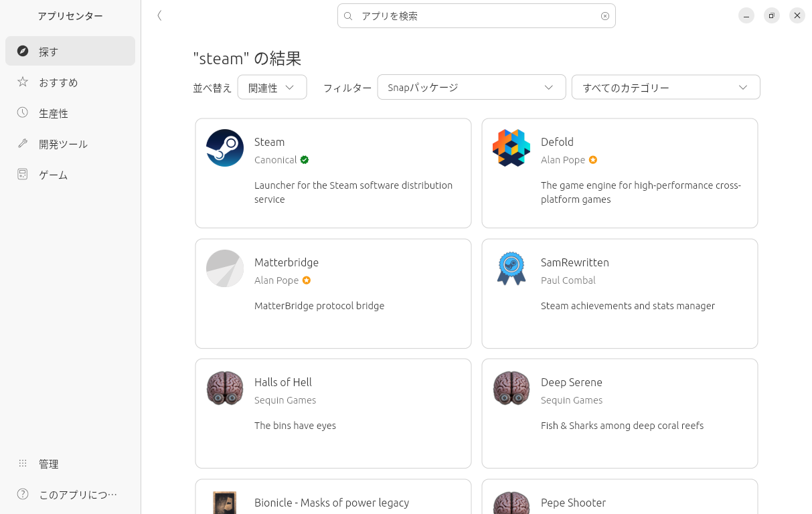The width and height of the screenshot is (812, 514).
Task: Click the question mark icon for このアプリについて
Action: tap(23, 494)
